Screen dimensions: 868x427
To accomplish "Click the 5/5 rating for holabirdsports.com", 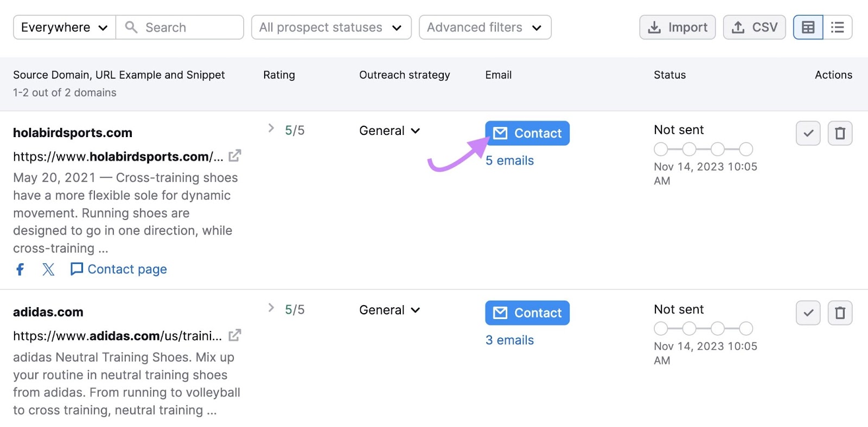I will point(295,131).
